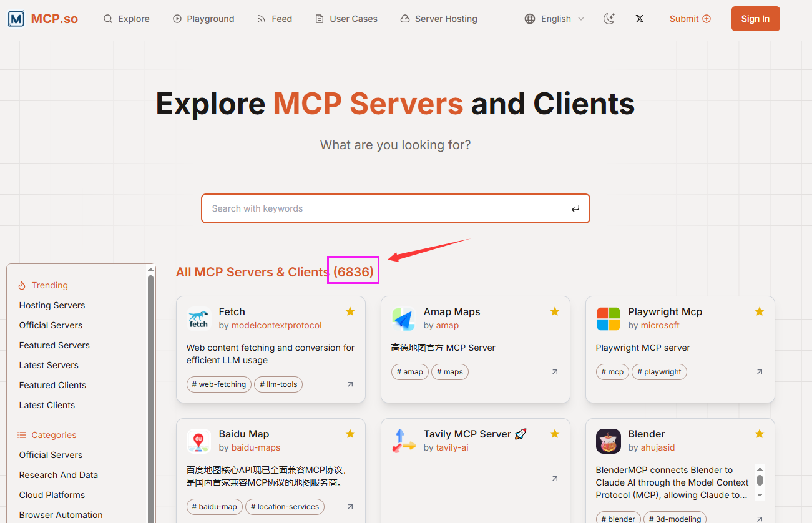
Task: Click the amap tag
Action: click(x=410, y=372)
